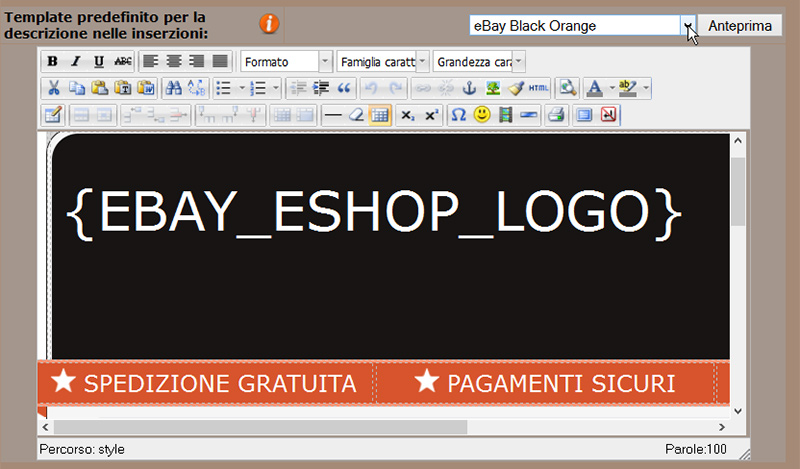Expand numbered list style arrow
The height and width of the screenshot is (469, 800).
coord(276,88)
